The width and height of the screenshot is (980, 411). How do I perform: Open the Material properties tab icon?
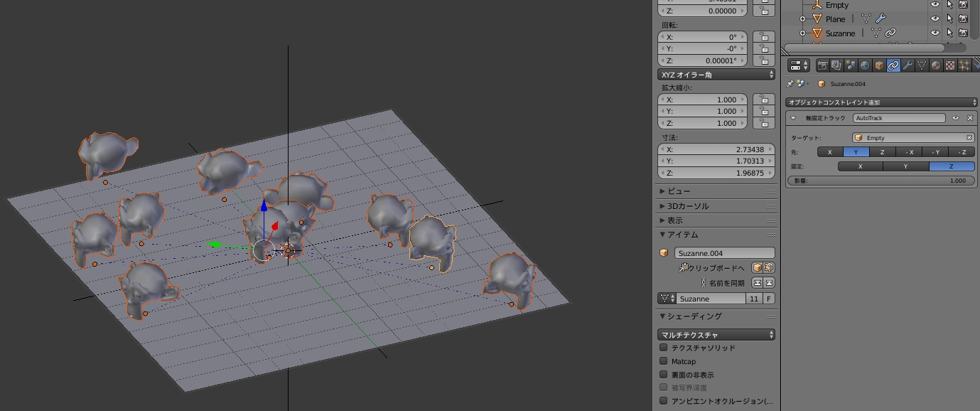(936, 65)
